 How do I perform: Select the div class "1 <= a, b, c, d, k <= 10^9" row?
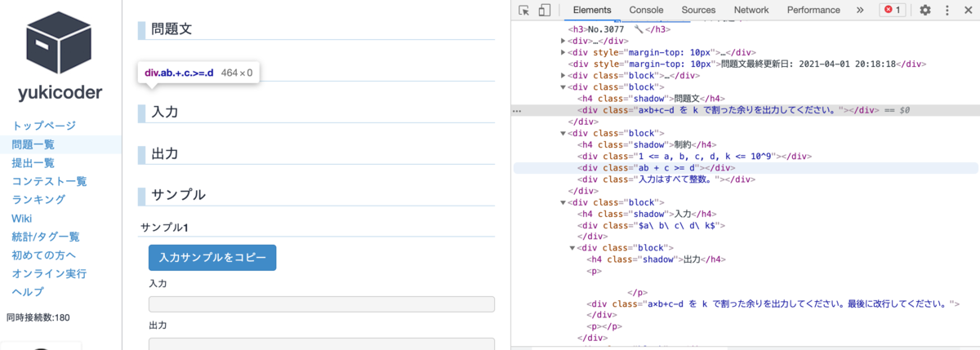pos(693,156)
